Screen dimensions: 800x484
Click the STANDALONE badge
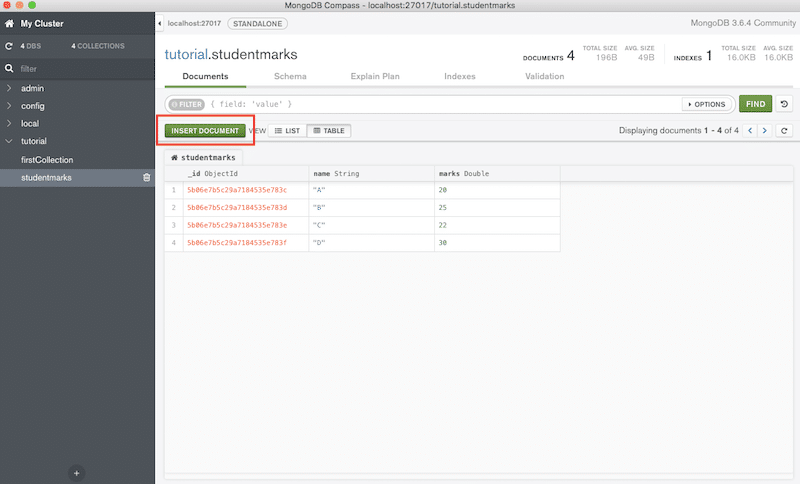pos(257,23)
